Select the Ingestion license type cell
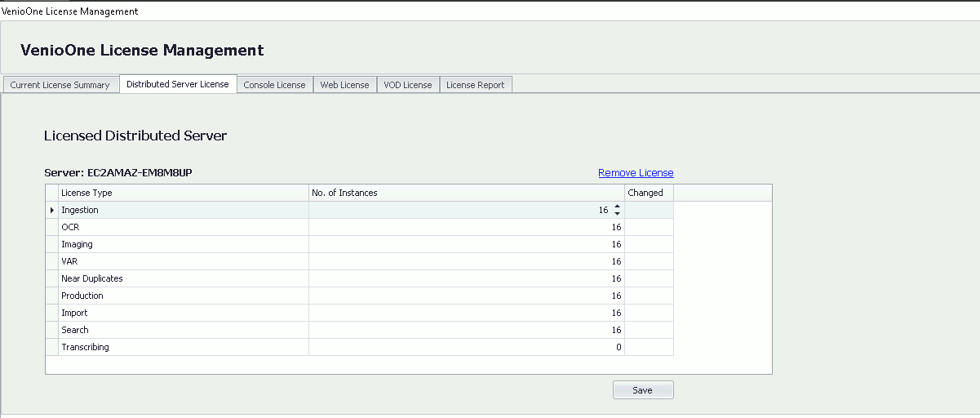 coord(184,210)
